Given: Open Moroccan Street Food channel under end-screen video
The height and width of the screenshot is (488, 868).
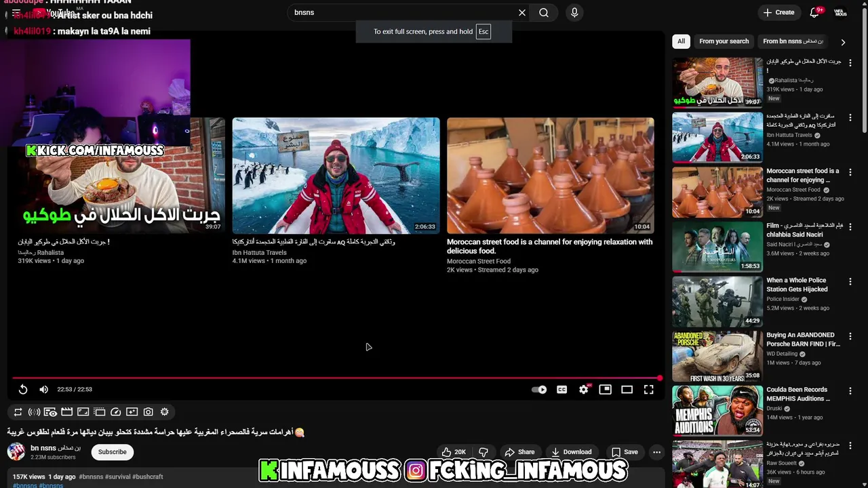Looking at the screenshot, I should pos(479,261).
